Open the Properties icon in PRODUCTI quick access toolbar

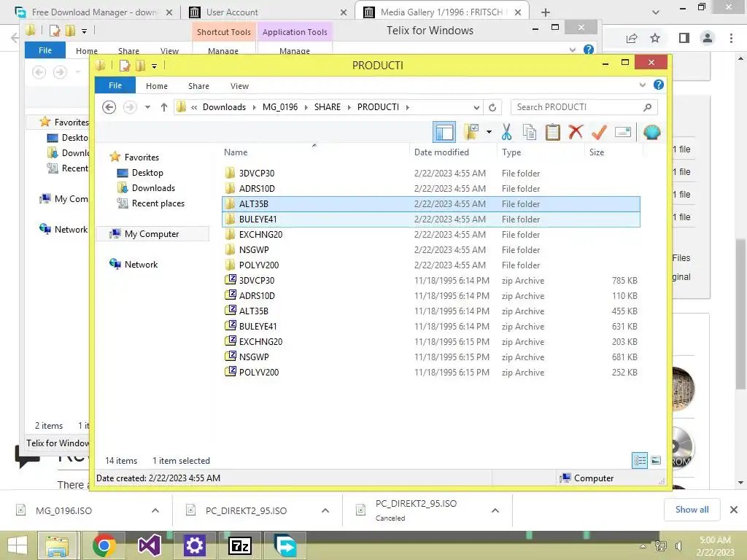[124, 66]
